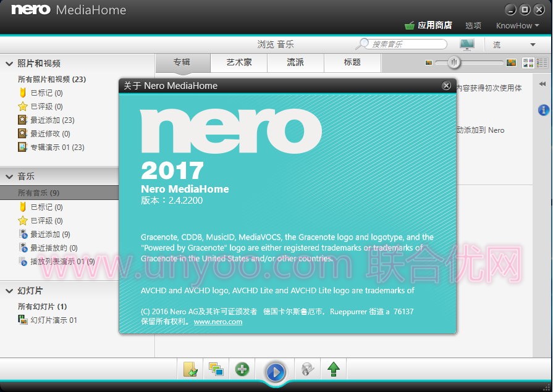The width and height of the screenshot is (553, 392).
Task: Select the 专辑 tab
Action: (x=182, y=63)
